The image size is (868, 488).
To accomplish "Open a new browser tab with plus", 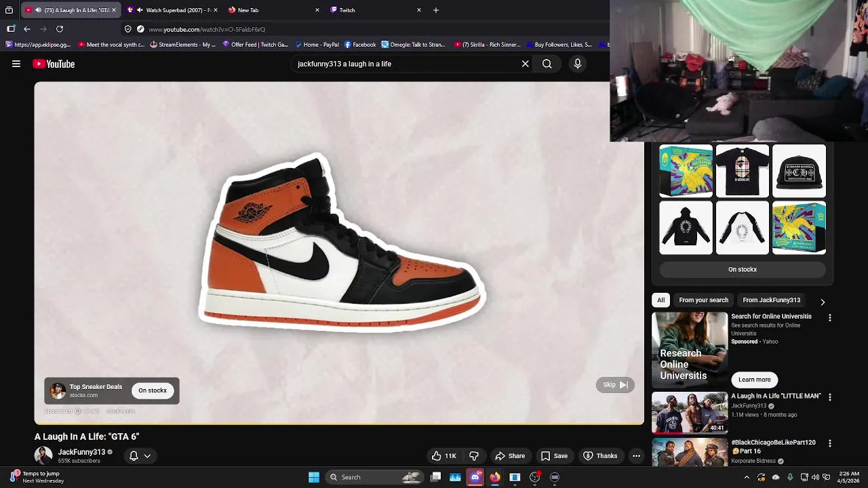I will [x=436, y=10].
